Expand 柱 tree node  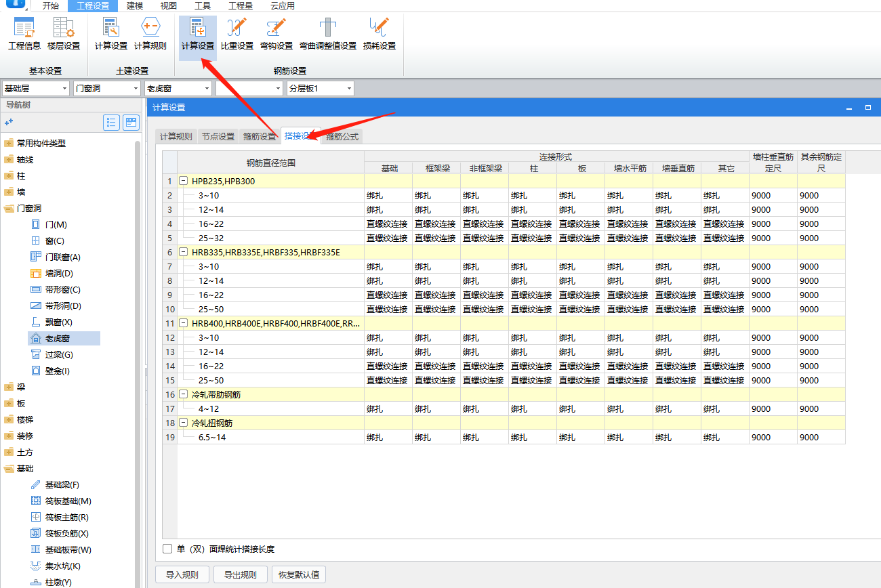coord(9,176)
